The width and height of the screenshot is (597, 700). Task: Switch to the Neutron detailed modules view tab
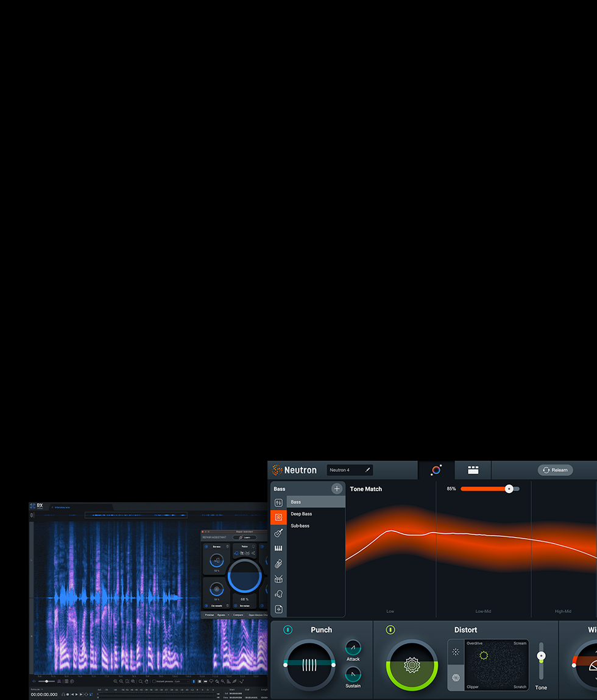[x=473, y=470]
